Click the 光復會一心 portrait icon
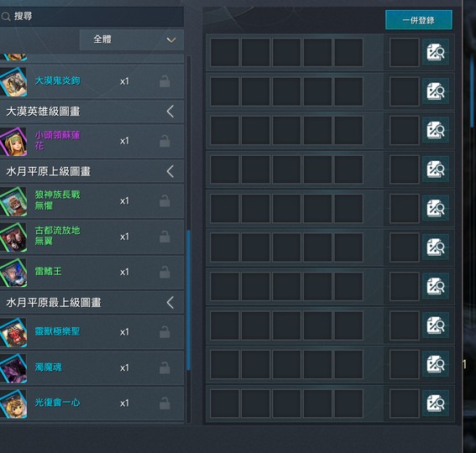This screenshot has height=453, width=476. (x=13, y=404)
